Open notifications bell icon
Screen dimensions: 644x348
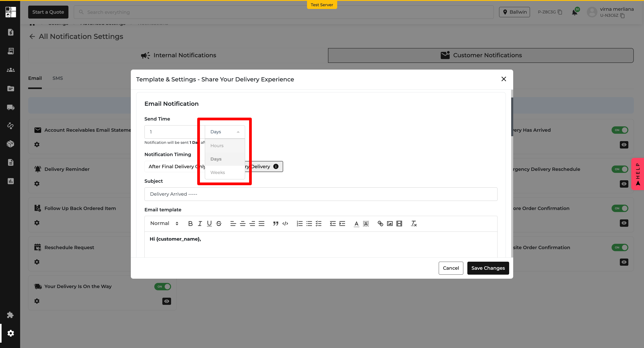point(574,12)
